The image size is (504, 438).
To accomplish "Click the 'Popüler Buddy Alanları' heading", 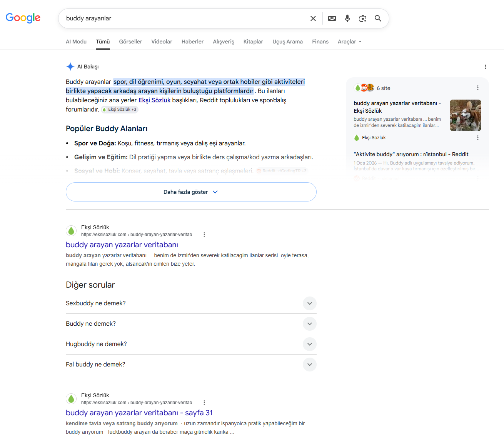I will point(107,129).
